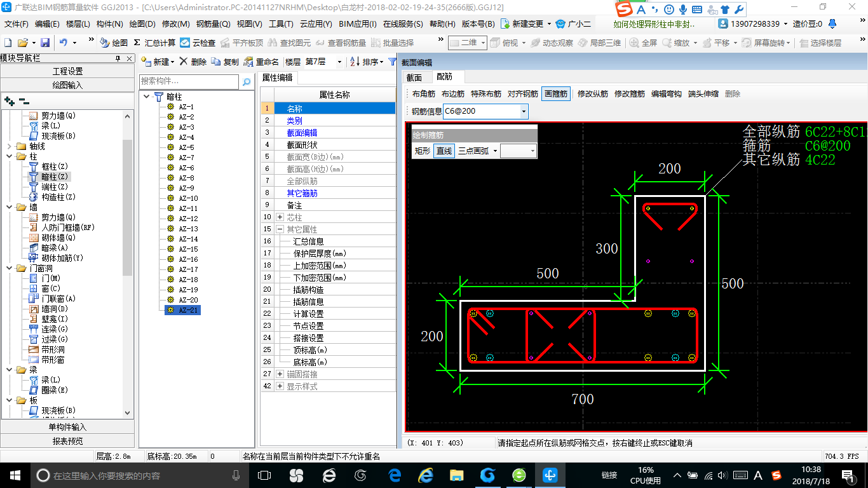Toggle 布角筋 corner rebar mode

[x=424, y=93]
